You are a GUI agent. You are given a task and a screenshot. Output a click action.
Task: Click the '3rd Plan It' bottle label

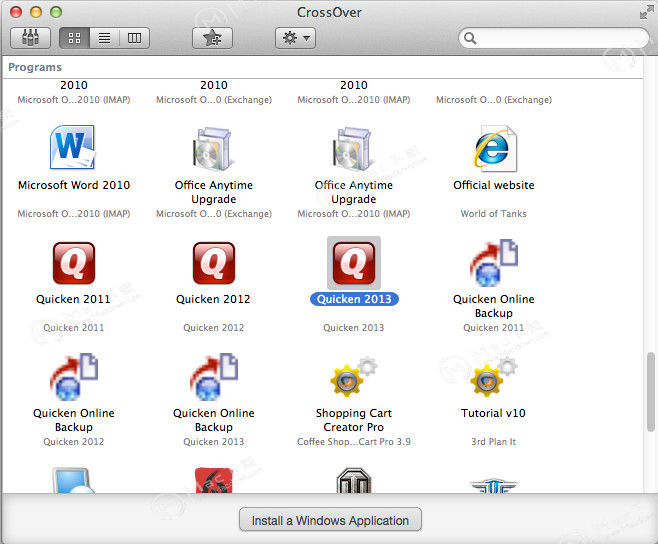click(x=494, y=442)
